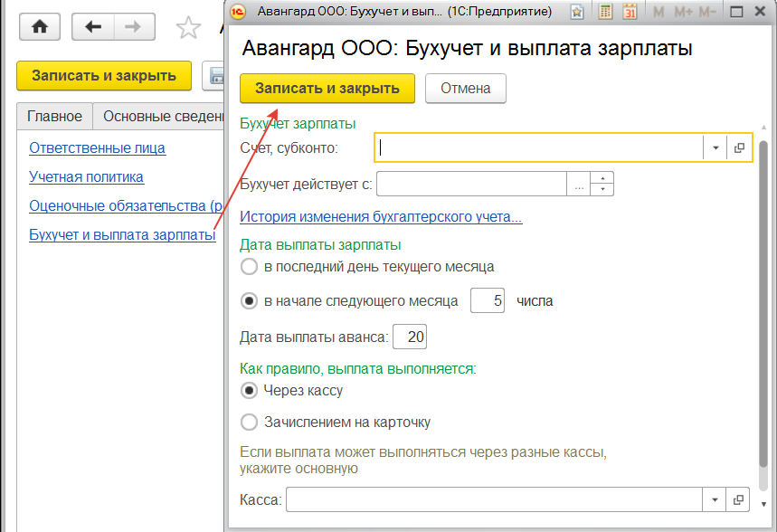This screenshot has height=532, width=777.
Task: Click the Home icon button
Action: tap(39, 26)
